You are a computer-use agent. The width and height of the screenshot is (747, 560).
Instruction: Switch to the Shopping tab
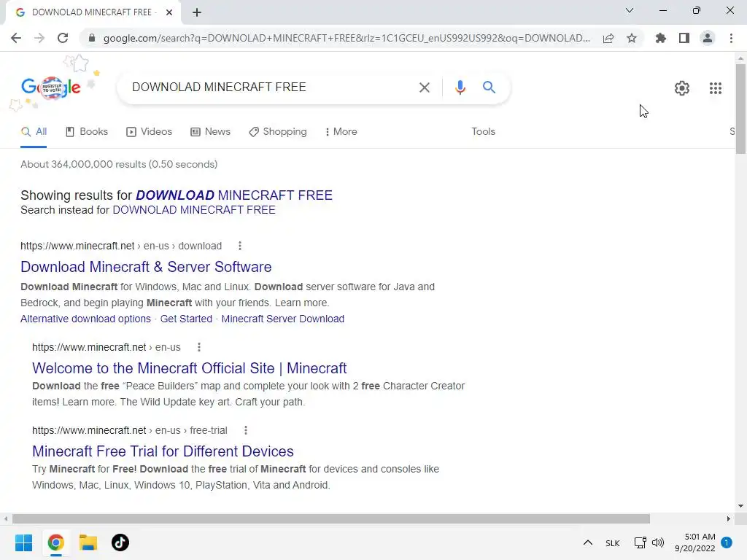tap(278, 132)
